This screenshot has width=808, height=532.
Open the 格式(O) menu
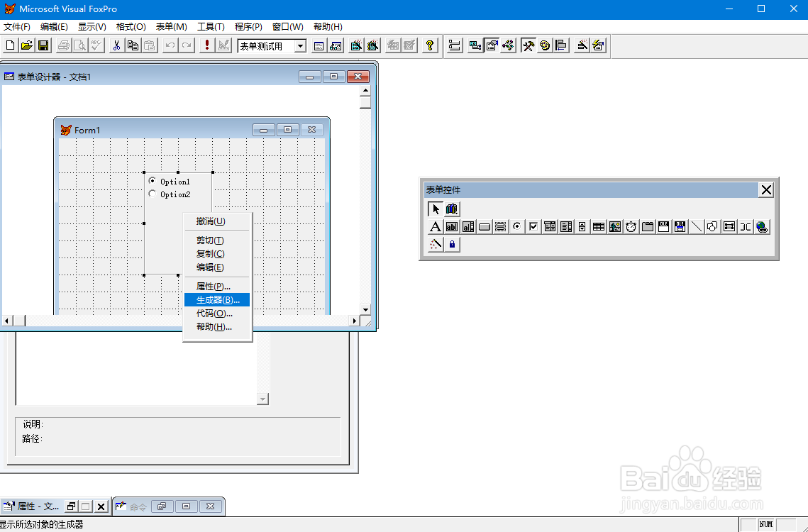(x=131, y=27)
